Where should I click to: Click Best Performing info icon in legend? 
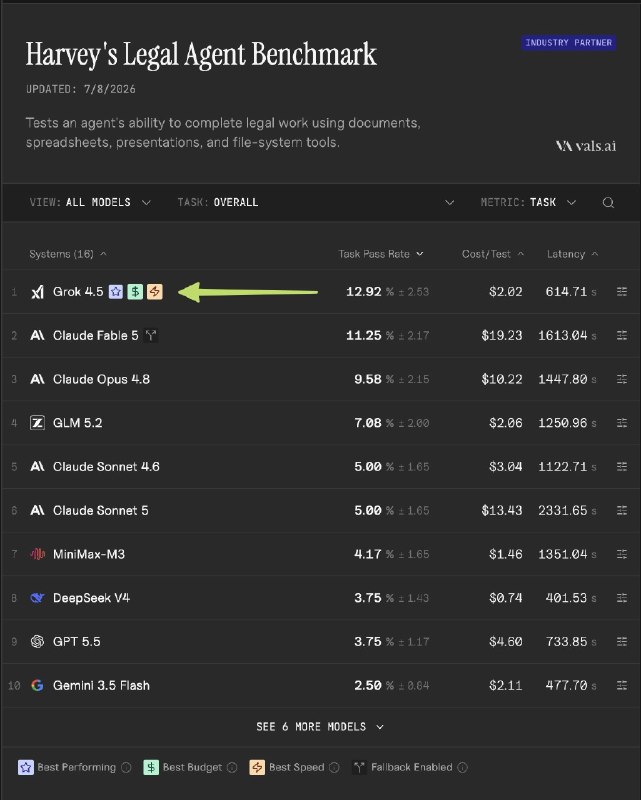tap(127, 767)
